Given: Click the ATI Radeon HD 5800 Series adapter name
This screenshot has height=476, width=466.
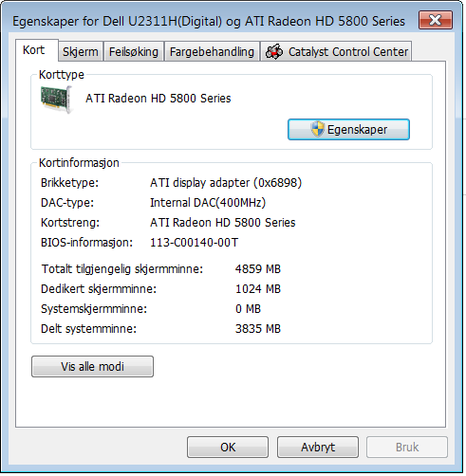Looking at the screenshot, I should tap(158, 99).
